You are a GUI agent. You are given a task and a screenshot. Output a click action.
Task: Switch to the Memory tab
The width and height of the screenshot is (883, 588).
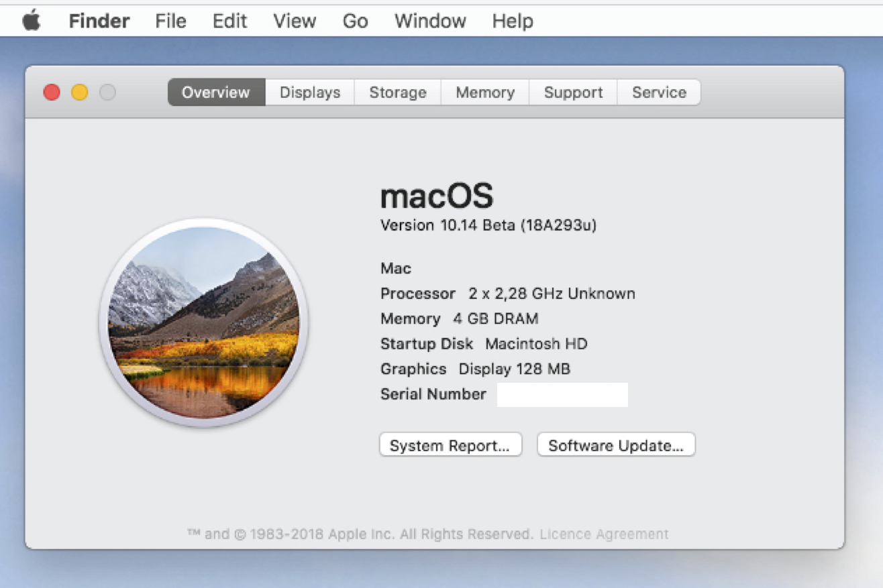[485, 93]
